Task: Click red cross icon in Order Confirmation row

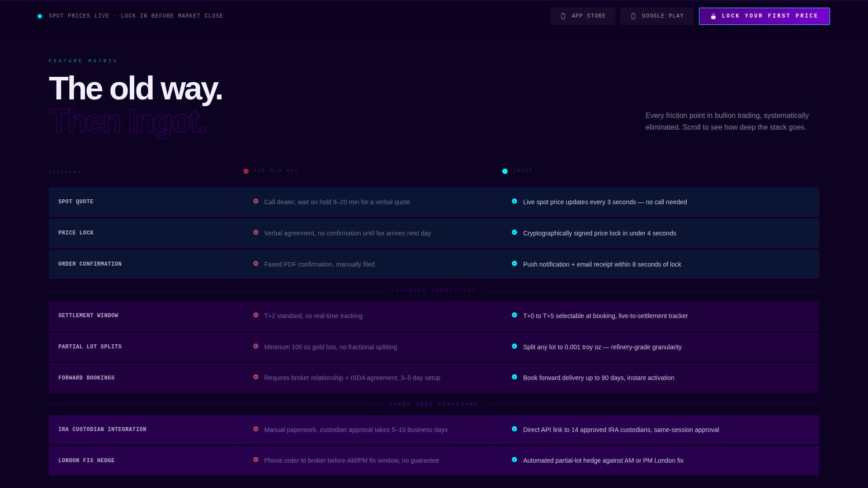Action: click(x=256, y=263)
